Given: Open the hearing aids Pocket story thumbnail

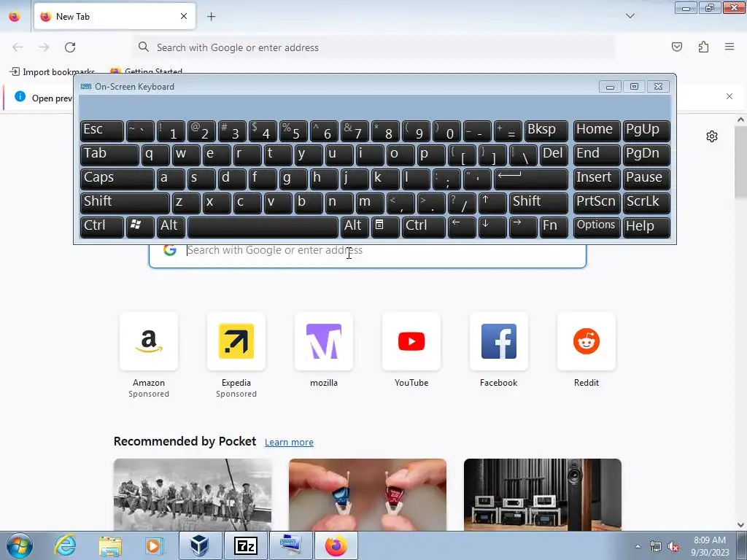Looking at the screenshot, I should pos(368,494).
